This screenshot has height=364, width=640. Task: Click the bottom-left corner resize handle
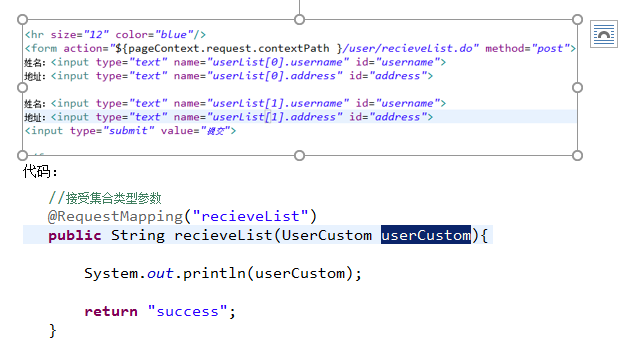point(22,155)
